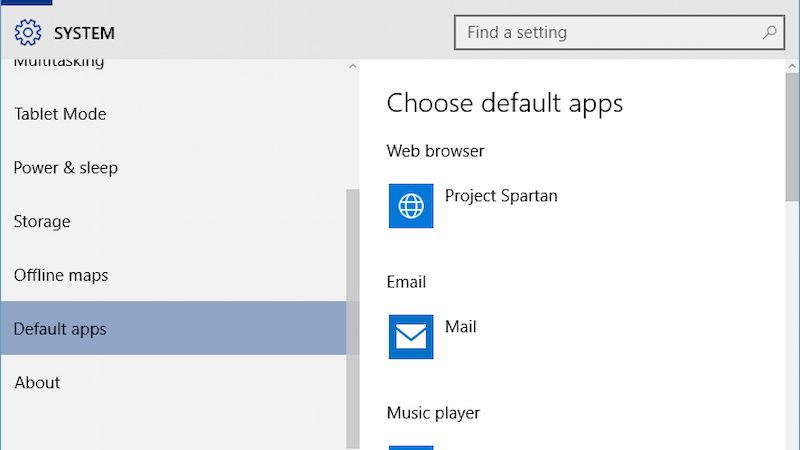The width and height of the screenshot is (800, 450).
Task: Click the System settings gear icon
Action: [28, 33]
